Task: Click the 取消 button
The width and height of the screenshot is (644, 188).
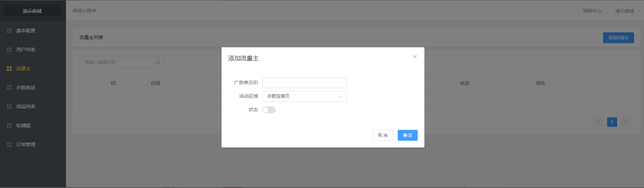Action: coord(383,135)
